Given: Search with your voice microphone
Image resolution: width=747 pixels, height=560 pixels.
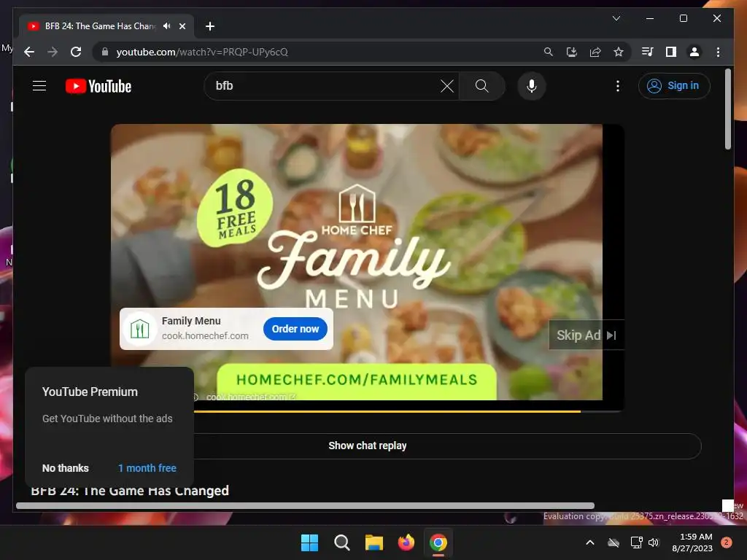Looking at the screenshot, I should [532, 86].
